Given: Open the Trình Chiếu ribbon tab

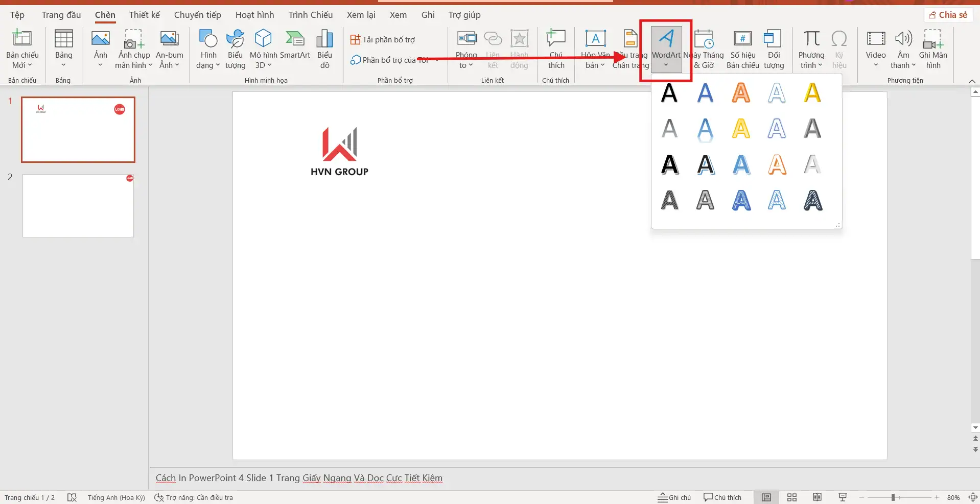Looking at the screenshot, I should coord(310,15).
